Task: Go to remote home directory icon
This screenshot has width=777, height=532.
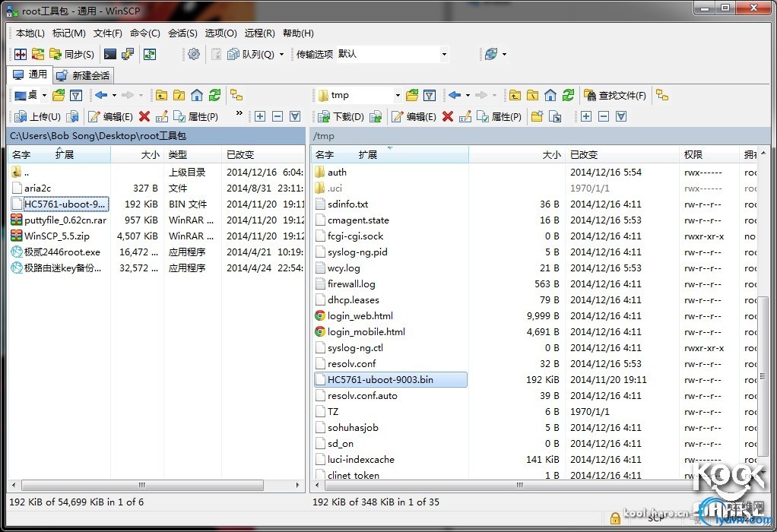Action: coord(550,95)
